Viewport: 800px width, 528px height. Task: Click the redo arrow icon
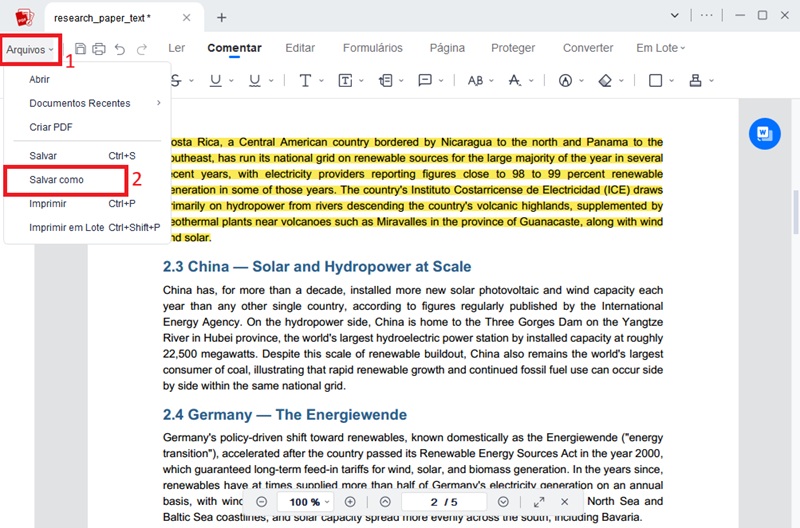142,49
